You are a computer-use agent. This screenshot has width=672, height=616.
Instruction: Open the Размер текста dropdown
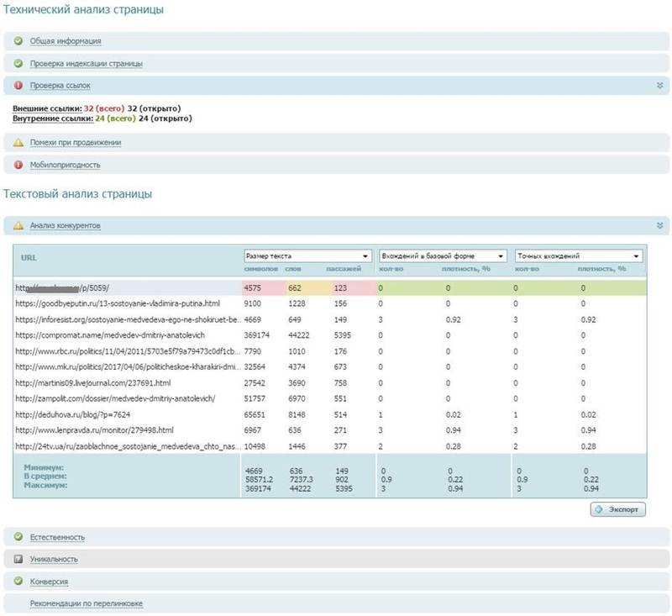pos(307,255)
